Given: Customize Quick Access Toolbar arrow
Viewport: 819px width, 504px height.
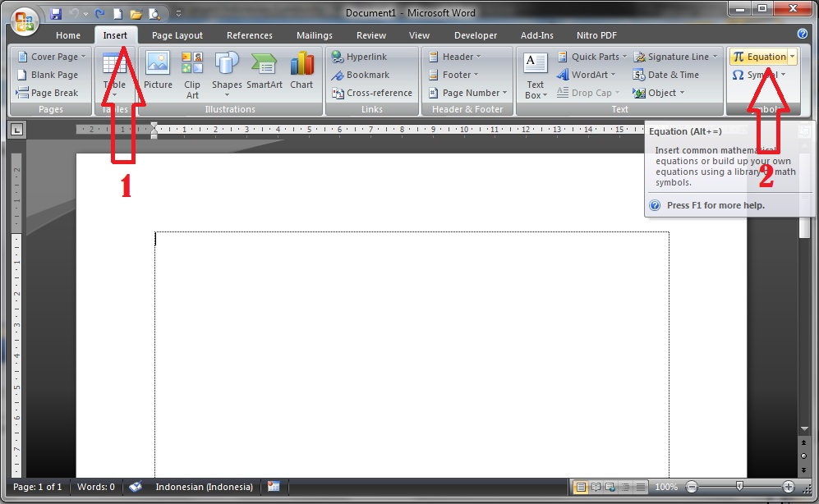Looking at the screenshot, I should click(x=178, y=14).
